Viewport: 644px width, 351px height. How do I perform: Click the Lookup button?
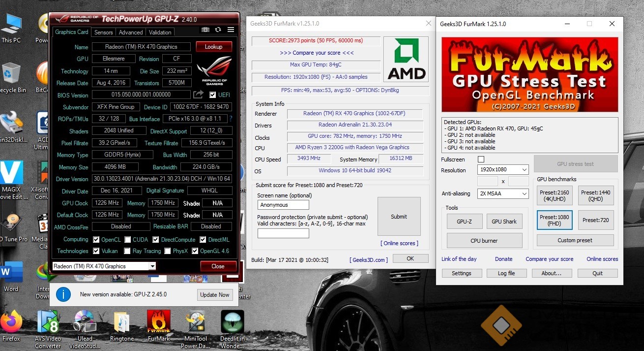click(x=213, y=47)
